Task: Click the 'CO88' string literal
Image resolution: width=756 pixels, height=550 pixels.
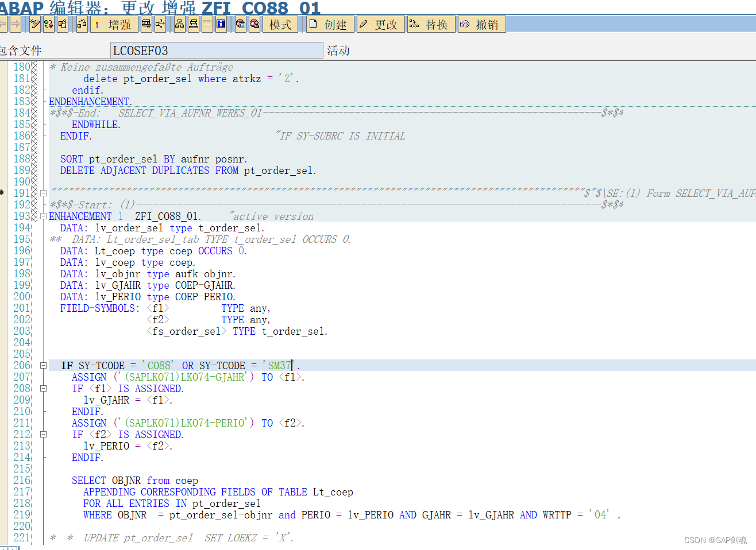Action: pyautogui.click(x=158, y=366)
